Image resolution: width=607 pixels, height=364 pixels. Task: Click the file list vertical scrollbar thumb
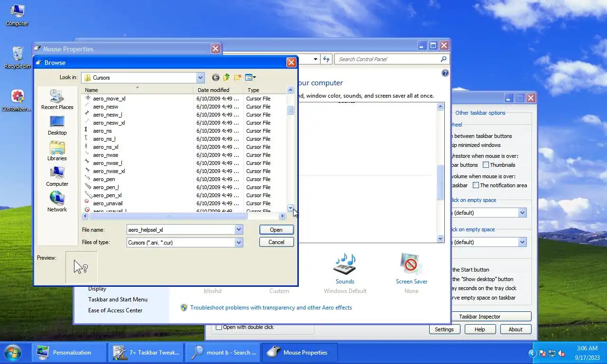291,110
